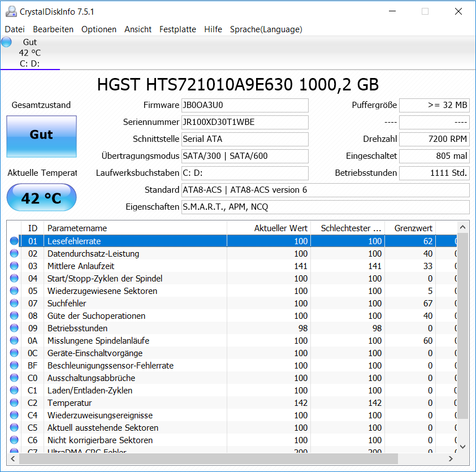Click the Parametername column header
476x472 pixels.
coord(135,228)
